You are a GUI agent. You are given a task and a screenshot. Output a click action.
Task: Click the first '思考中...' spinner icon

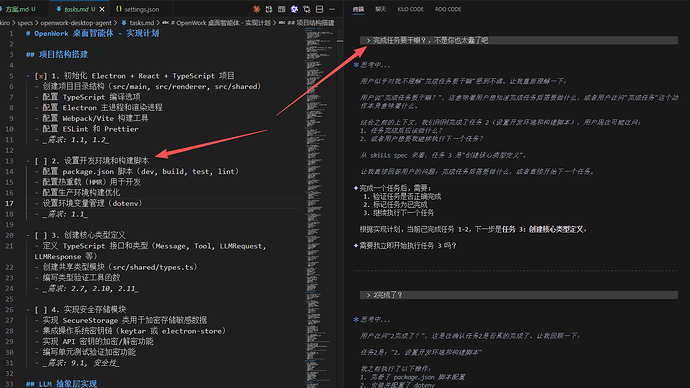point(356,65)
